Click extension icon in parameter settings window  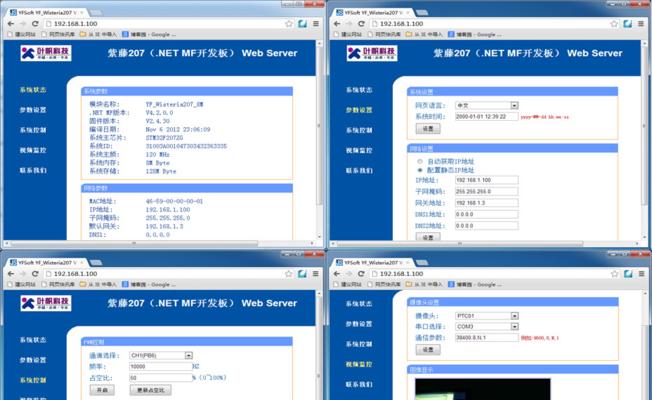coord(627,24)
